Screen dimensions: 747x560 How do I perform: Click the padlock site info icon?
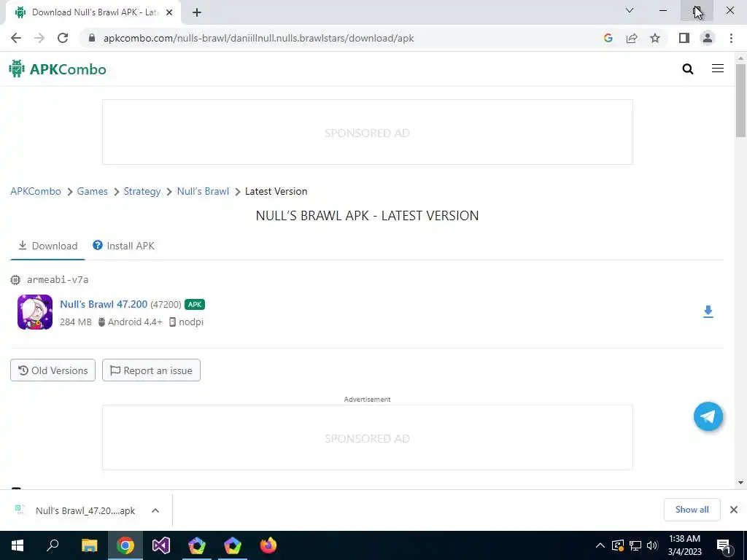(92, 38)
